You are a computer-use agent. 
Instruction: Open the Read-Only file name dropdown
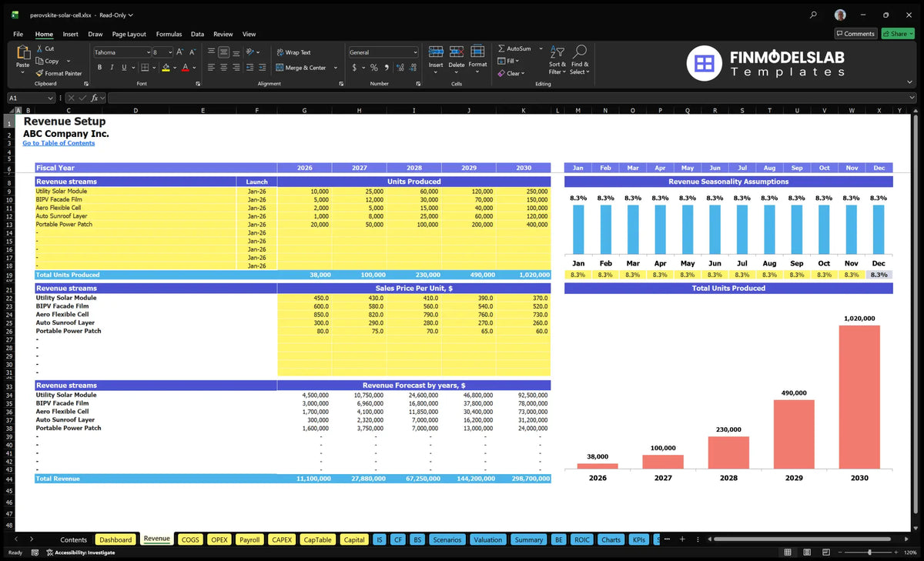tap(116, 15)
